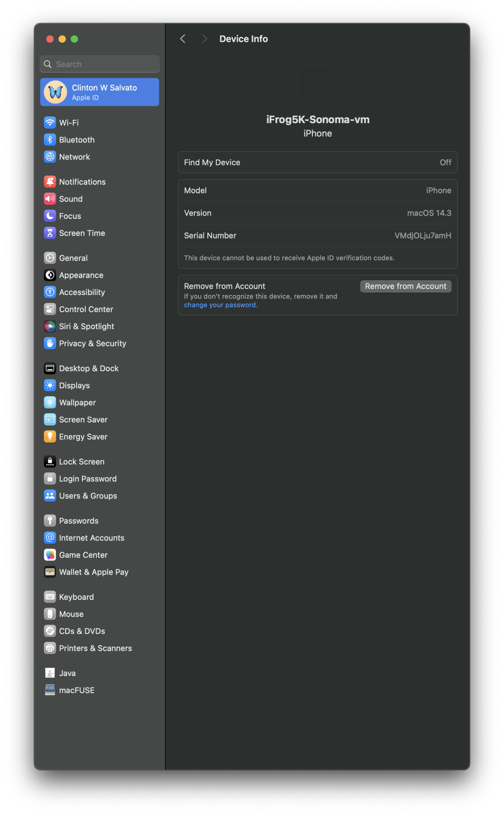Viewport: 504px width, 815px height.
Task: Select Accessibility icon in sidebar
Action: coord(50,292)
